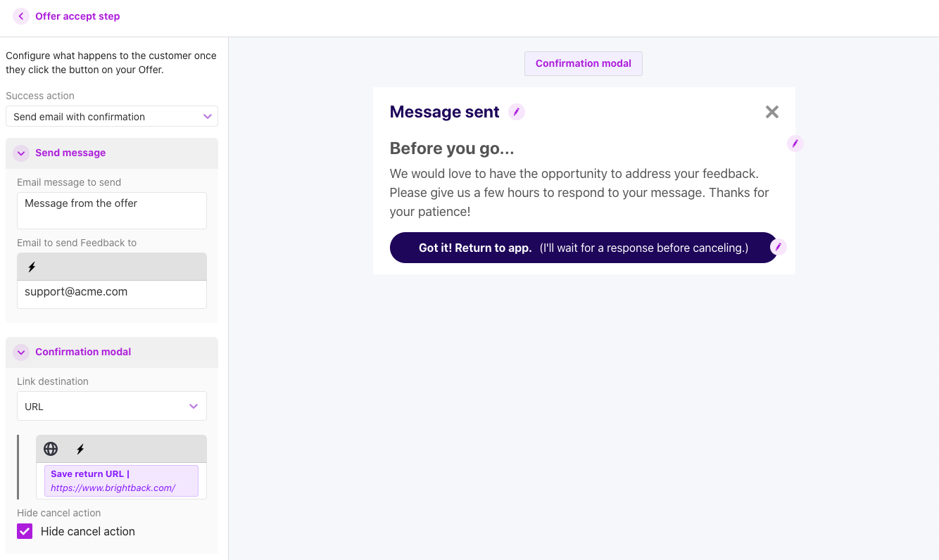The image size is (939, 560).
Task: Open the Success action dropdown
Action: click(x=112, y=117)
